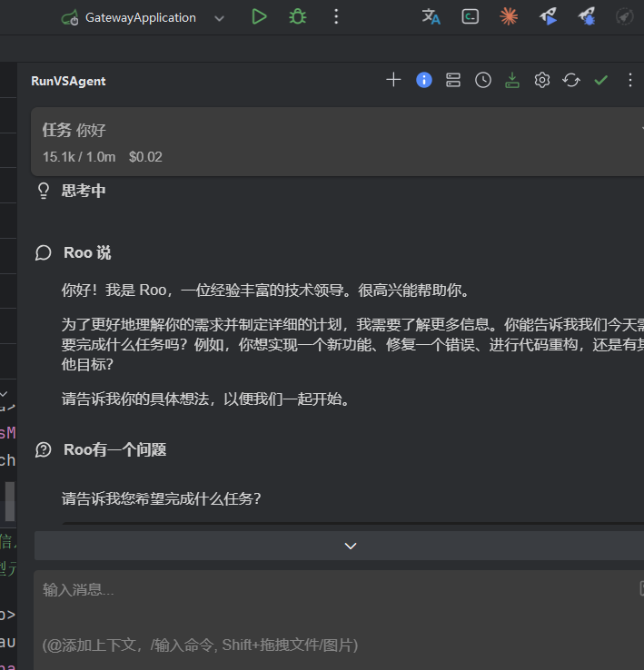The width and height of the screenshot is (644, 670).
Task: Click the refresh/sync arrows icon
Action: 571,80
